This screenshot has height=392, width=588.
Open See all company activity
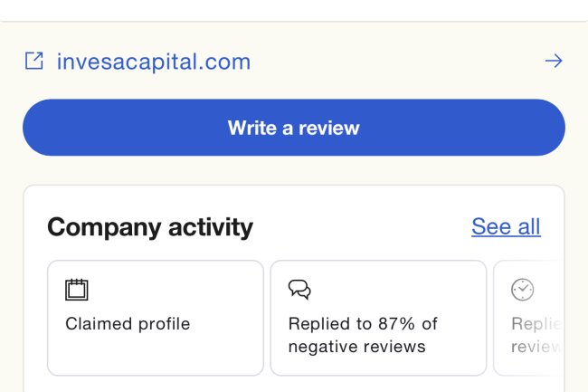[x=506, y=226]
